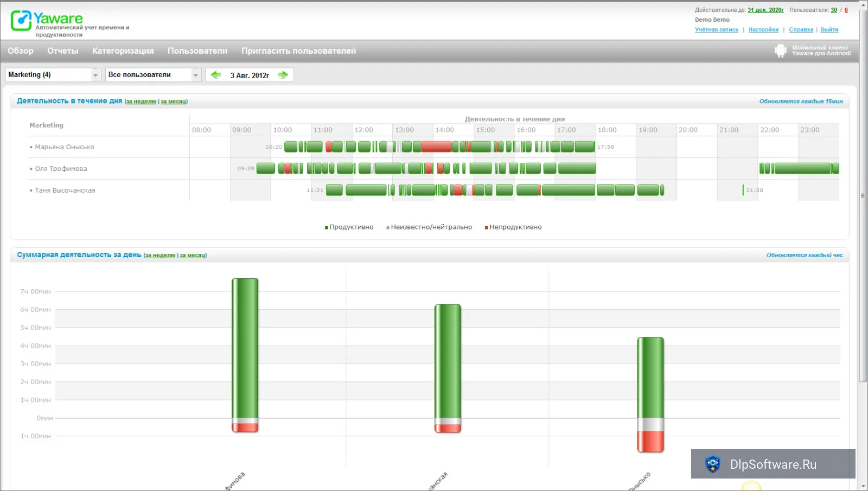Click the Выйти logout link

click(829, 30)
